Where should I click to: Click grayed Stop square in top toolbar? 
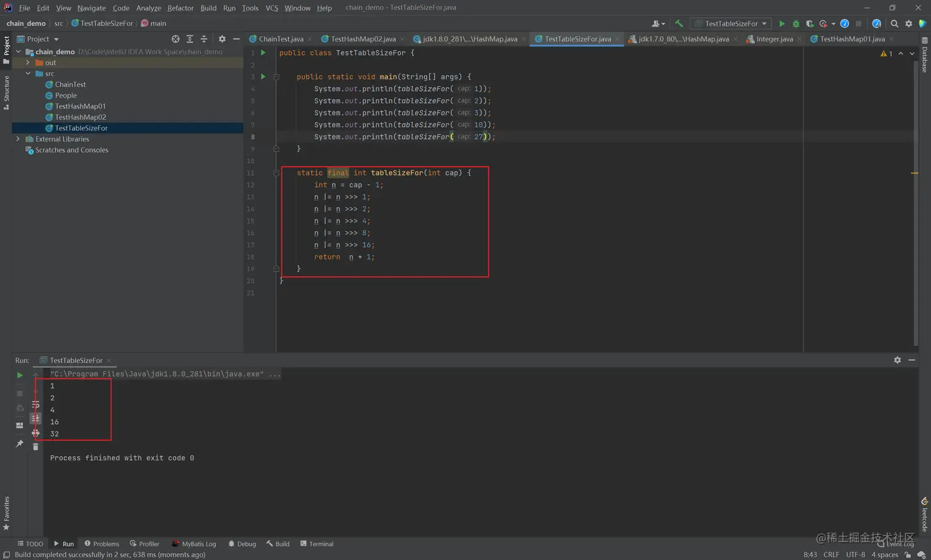tap(858, 23)
